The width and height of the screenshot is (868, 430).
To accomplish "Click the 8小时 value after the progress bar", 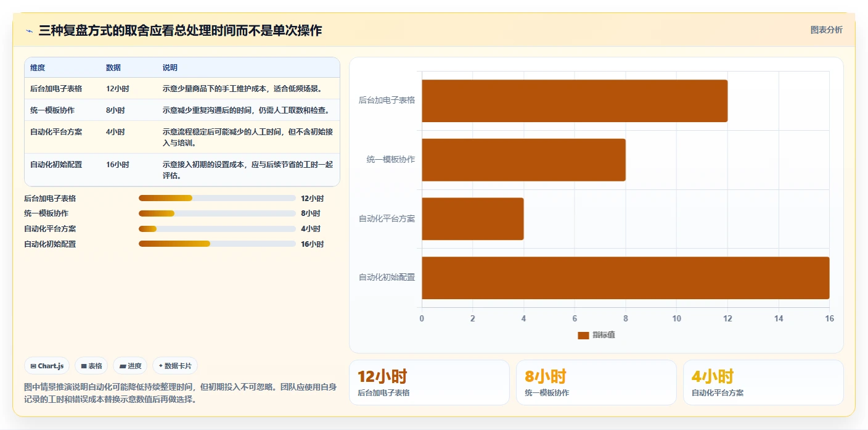I will [310, 213].
